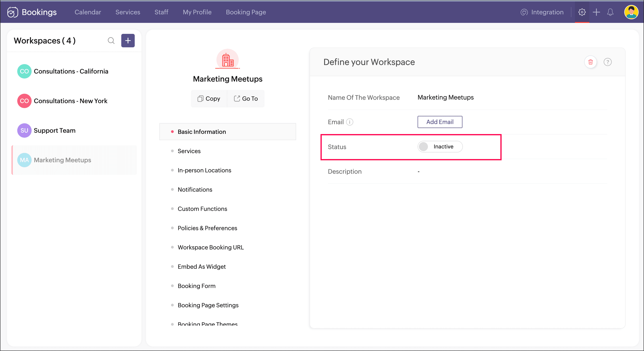Click the Bookings logo icon
The height and width of the screenshot is (351, 644).
13,12
